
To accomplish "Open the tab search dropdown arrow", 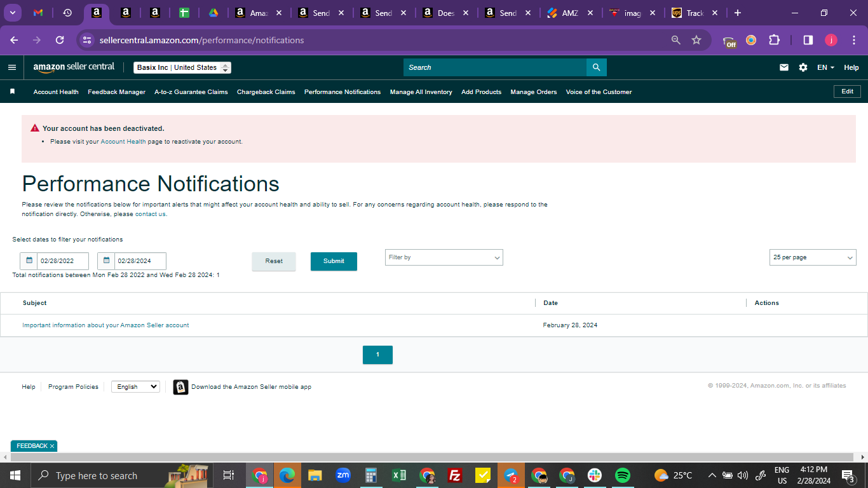I will pyautogui.click(x=12, y=13).
